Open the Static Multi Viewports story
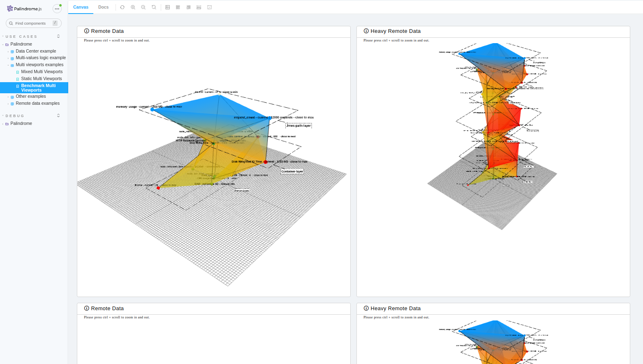This screenshot has height=364, width=643. click(x=42, y=79)
